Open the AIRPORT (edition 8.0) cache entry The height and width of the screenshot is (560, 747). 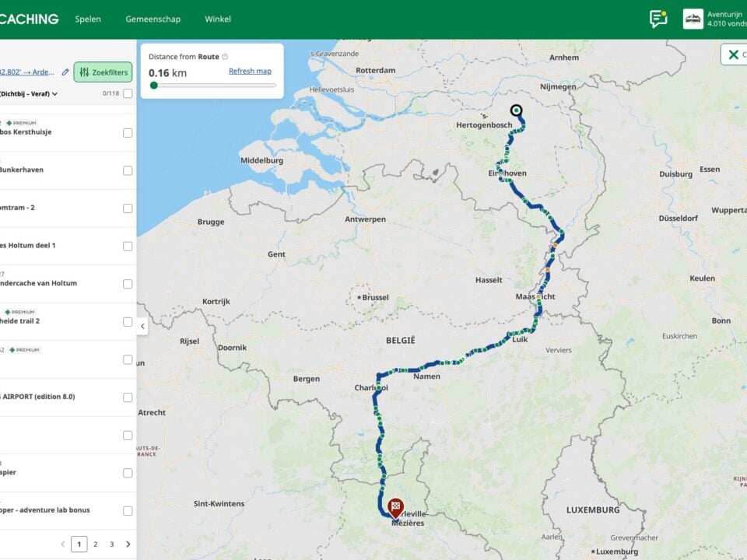point(37,396)
